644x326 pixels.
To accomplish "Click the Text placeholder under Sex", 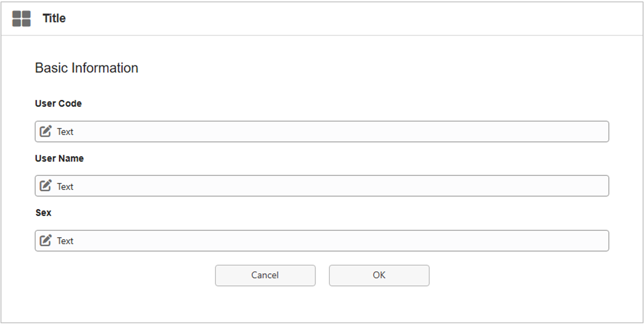I will pyautogui.click(x=65, y=241).
